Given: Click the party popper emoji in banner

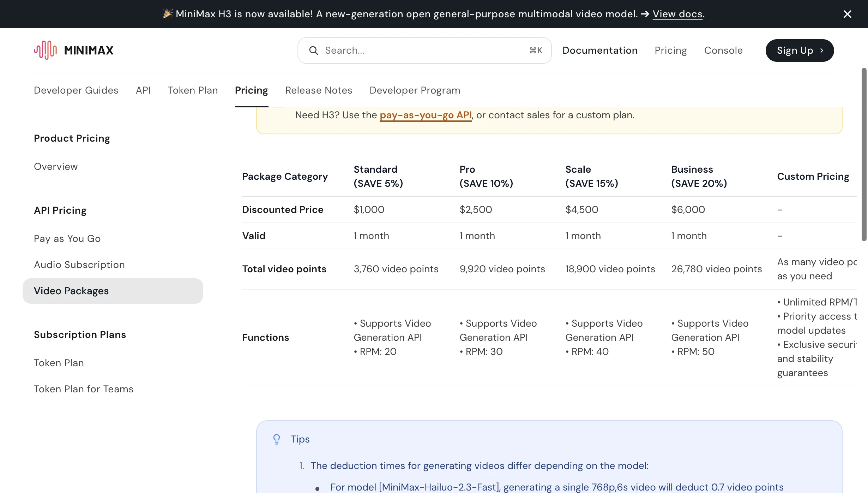Looking at the screenshot, I should (168, 14).
